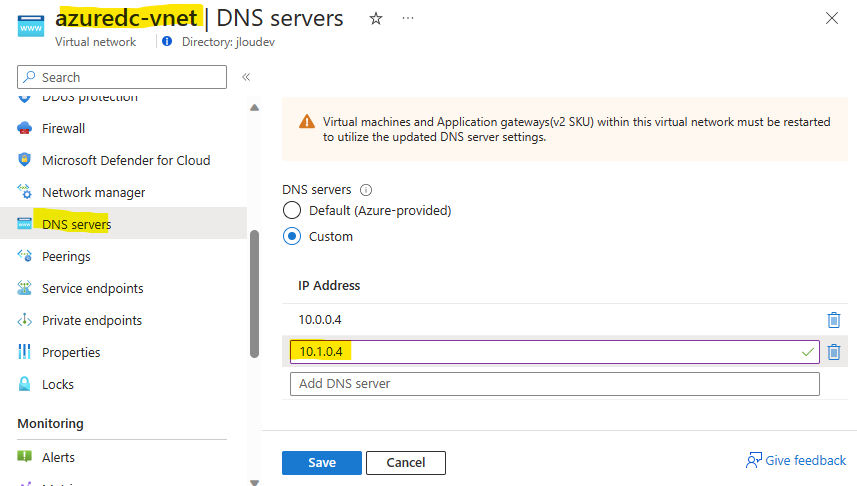The width and height of the screenshot is (857, 486).
Task: Click the 10.0.0.4 IP address row
Action: point(565,320)
